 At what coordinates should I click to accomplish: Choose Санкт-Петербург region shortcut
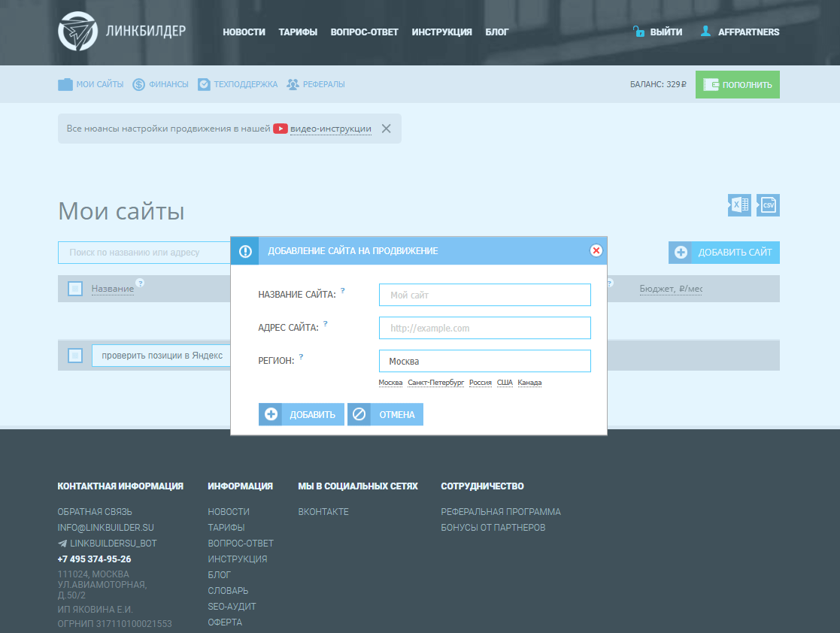click(x=435, y=383)
